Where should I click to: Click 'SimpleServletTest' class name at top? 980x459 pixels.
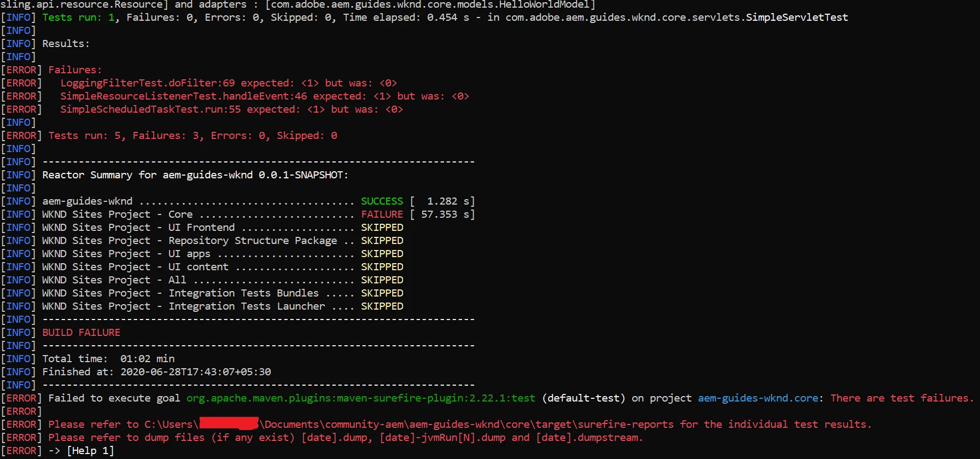pyautogui.click(x=797, y=18)
